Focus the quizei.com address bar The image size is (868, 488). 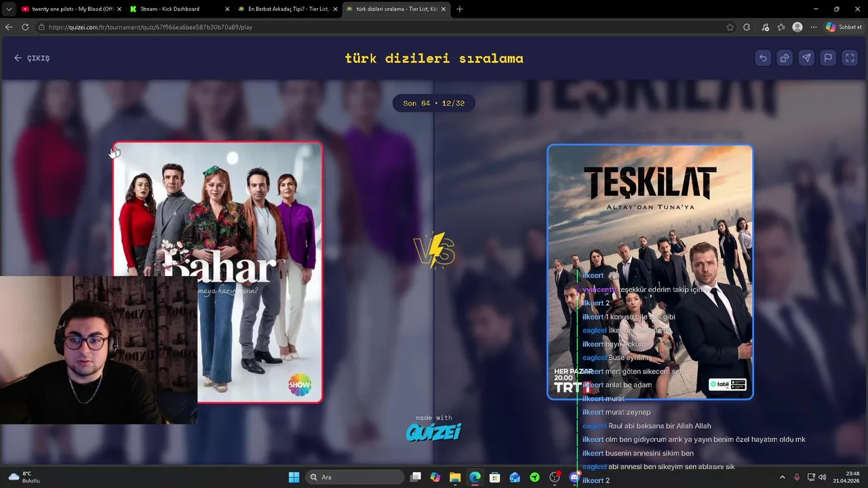(380, 27)
